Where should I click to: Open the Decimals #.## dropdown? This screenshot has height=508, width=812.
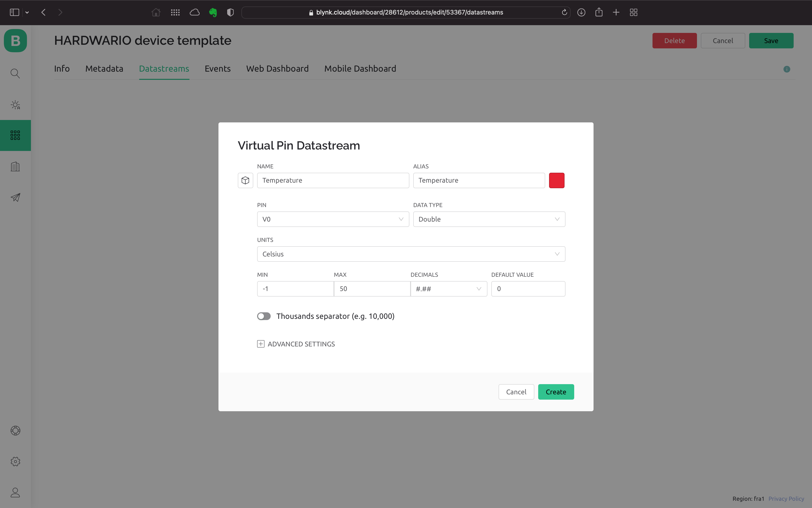(x=449, y=289)
